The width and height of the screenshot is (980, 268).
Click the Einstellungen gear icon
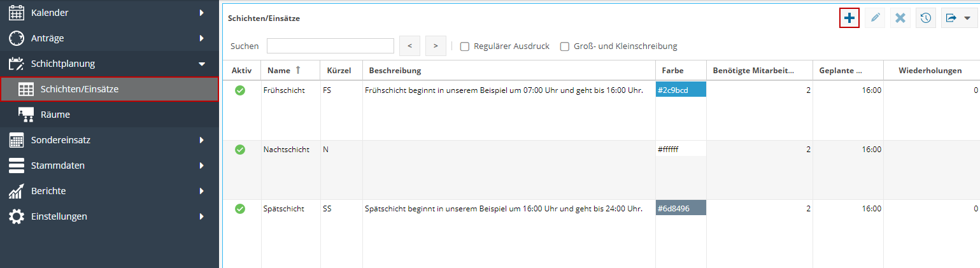click(x=17, y=216)
